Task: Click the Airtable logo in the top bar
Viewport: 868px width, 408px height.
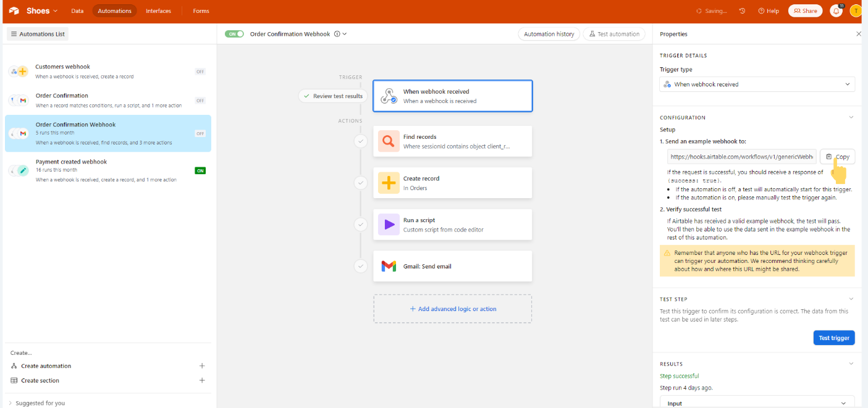Action: [14, 10]
